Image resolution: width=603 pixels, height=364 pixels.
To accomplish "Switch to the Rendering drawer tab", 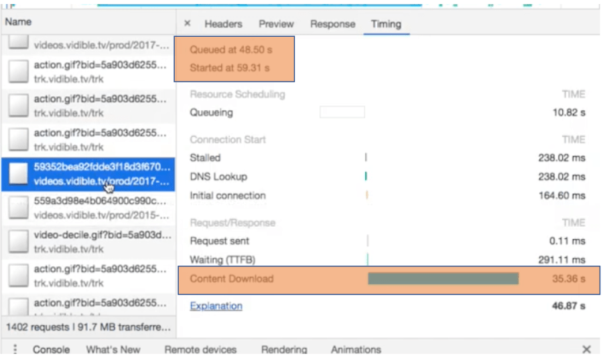I will click(x=284, y=349).
